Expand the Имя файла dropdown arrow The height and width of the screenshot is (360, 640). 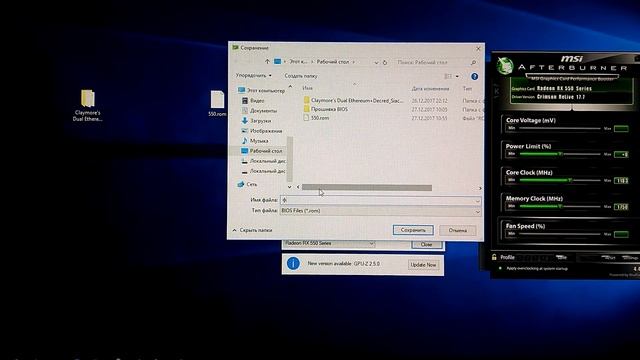coord(477,200)
